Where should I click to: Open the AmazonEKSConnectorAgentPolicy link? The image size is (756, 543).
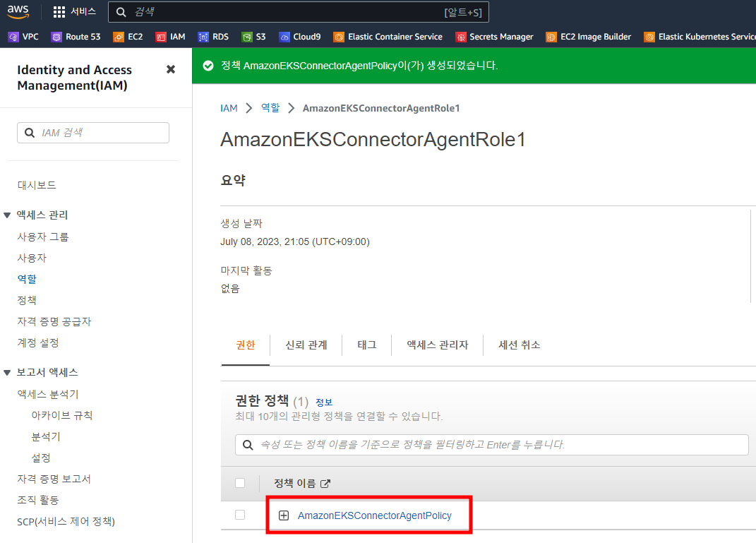(x=375, y=515)
